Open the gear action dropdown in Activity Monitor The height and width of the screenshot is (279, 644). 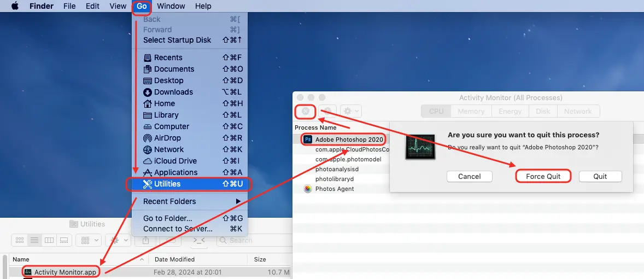coord(350,111)
